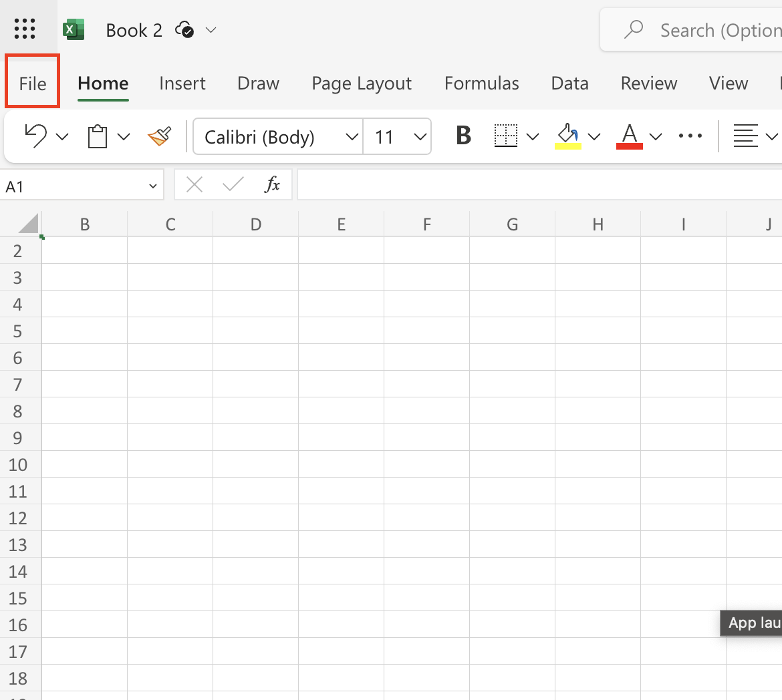Click the Borders grid icon
782x700 pixels.
pyautogui.click(x=506, y=136)
